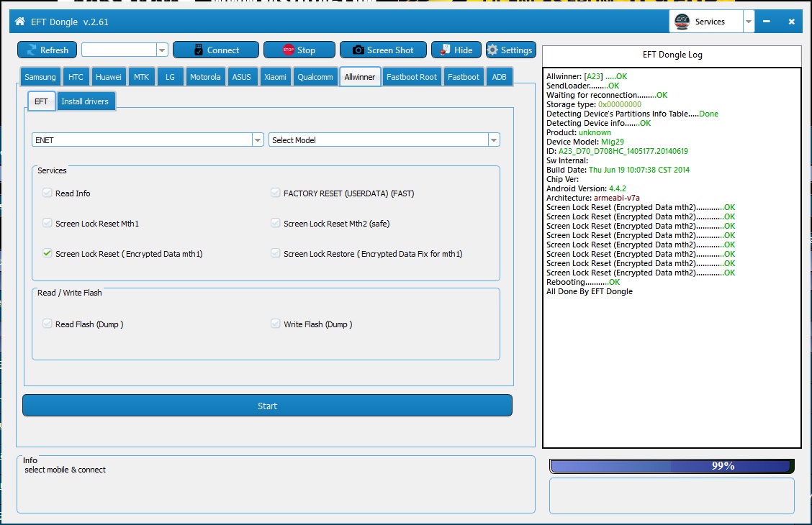This screenshot has width=812, height=525.
Task: Click log ID 'A23_D70_D708HC_1405177.20140619'
Action: point(623,151)
